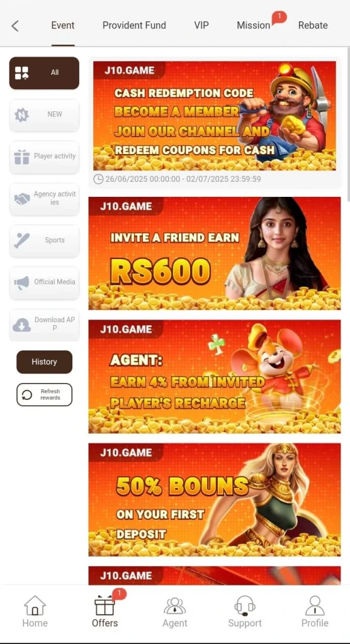
Task: Switch to the Provident Fund tab
Action: click(134, 25)
